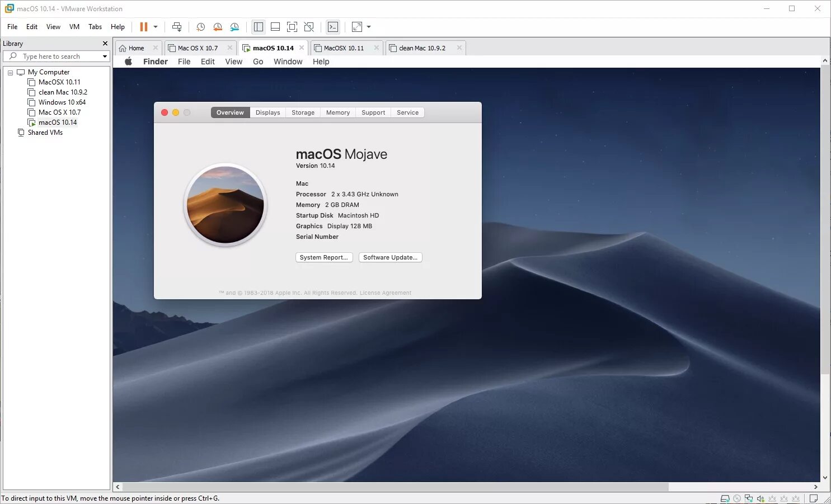Open the Tabs menu
The height and width of the screenshot is (504, 831).
point(95,27)
